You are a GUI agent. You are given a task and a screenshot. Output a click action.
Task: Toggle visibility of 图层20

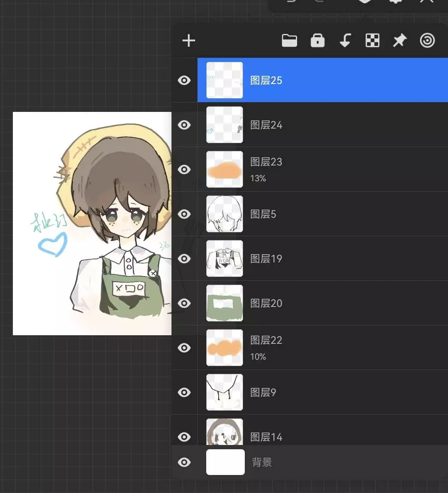tap(184, 303)
